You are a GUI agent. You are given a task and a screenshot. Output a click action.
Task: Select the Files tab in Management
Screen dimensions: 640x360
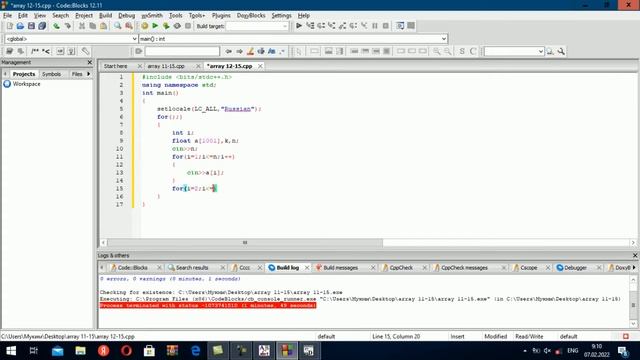click(x=77, y=74)
